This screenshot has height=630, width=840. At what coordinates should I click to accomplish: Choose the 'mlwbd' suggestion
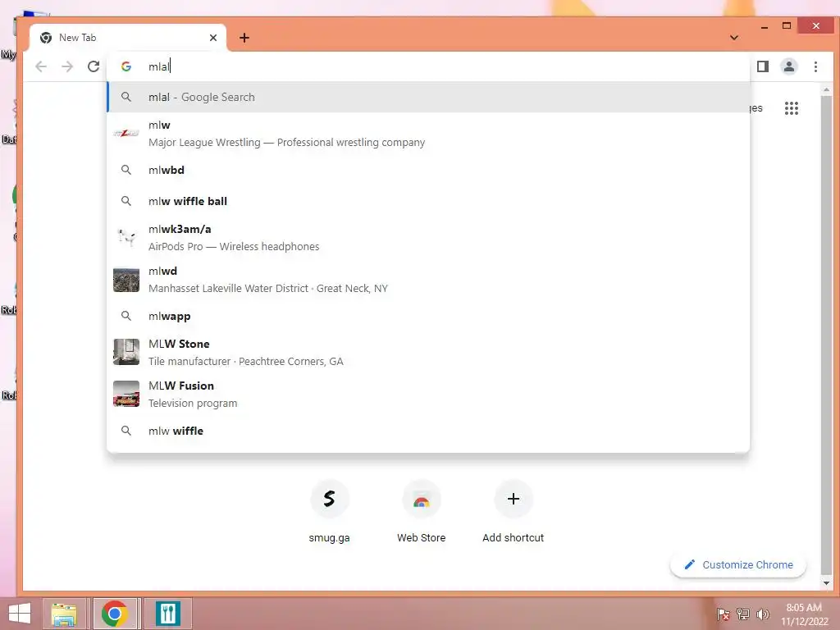pos(428,170)
